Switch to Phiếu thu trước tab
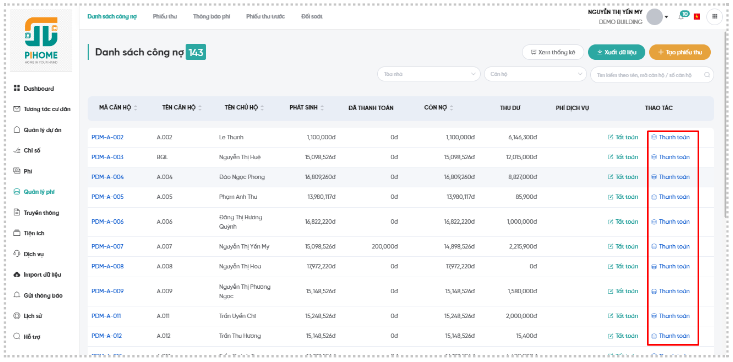 click(266, 16)
